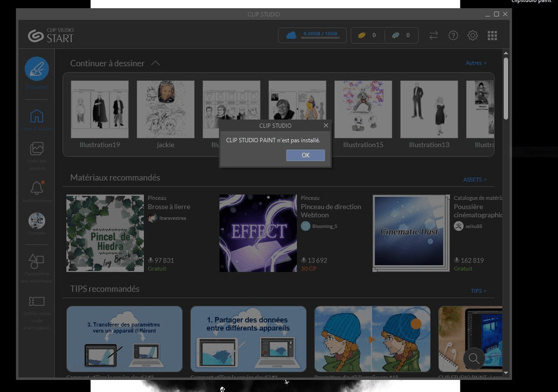Viewport: 558px width, 392px height.
Task: Open the Page d'accueil home icon
Action: click(x=36, y=116)
